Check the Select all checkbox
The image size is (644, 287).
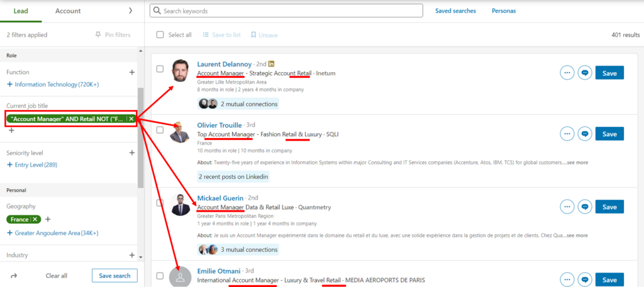pos(160,35)
